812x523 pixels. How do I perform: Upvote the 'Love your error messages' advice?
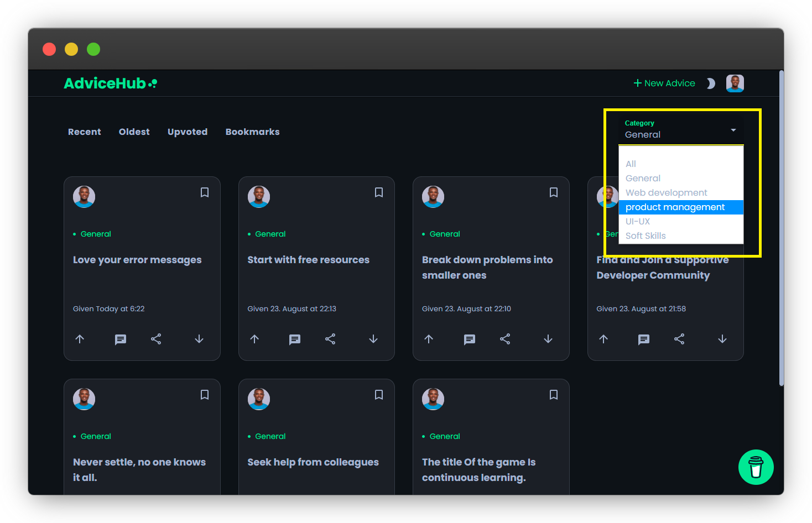click(x=80, y=339)
